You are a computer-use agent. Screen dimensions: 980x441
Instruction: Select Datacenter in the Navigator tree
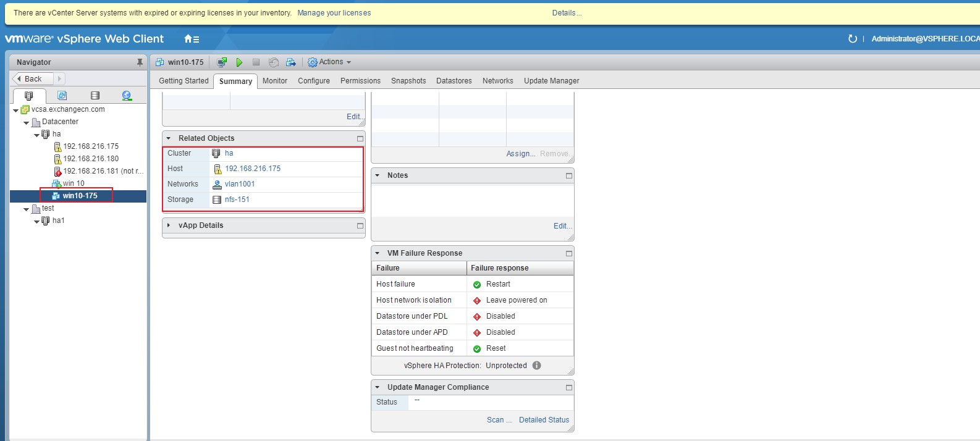(60, 122)
